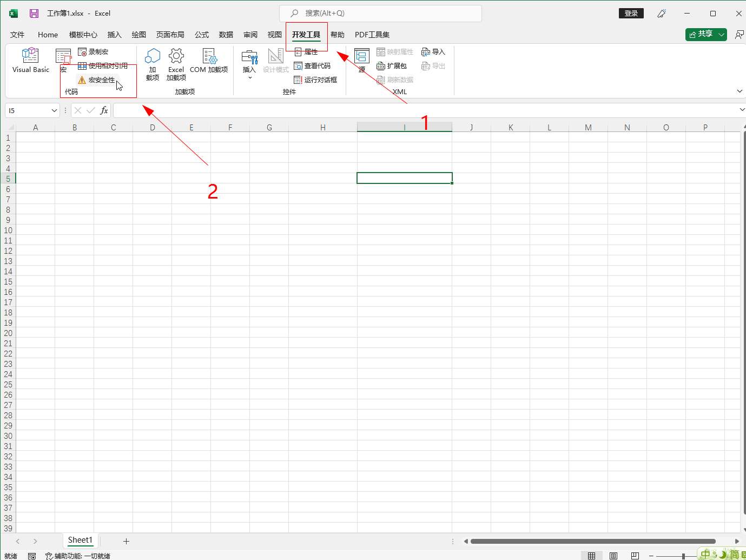Select all cells corner button
Screen dimensions: 746x560
pos(10,127)
